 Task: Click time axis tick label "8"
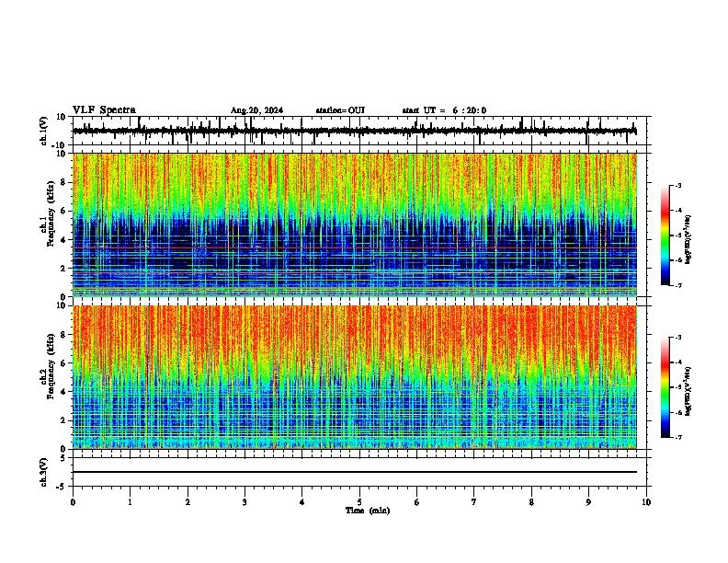point(531,502)
